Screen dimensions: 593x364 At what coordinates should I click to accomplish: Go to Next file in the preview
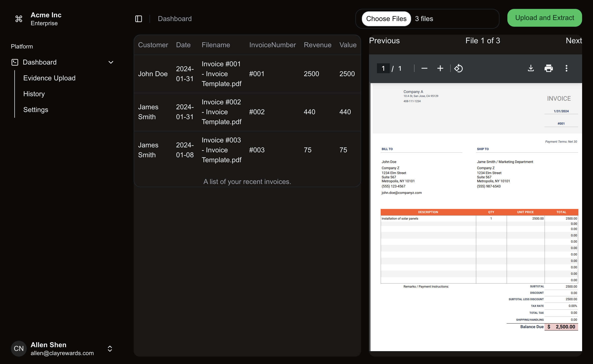coord(573,41)
